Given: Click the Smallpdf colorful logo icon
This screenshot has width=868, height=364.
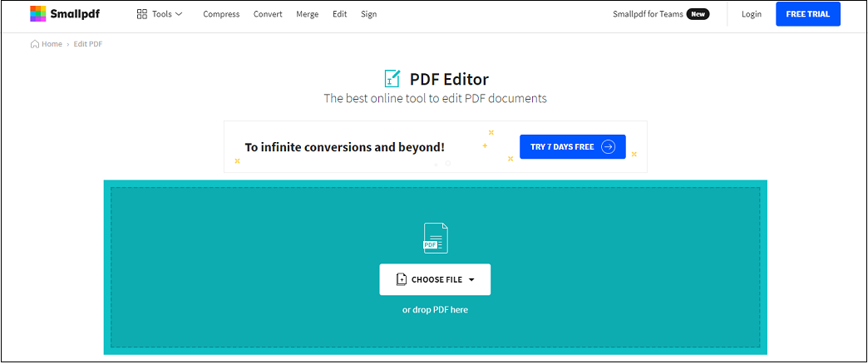Looking at the screenshot, I should [x=37, y=14].
